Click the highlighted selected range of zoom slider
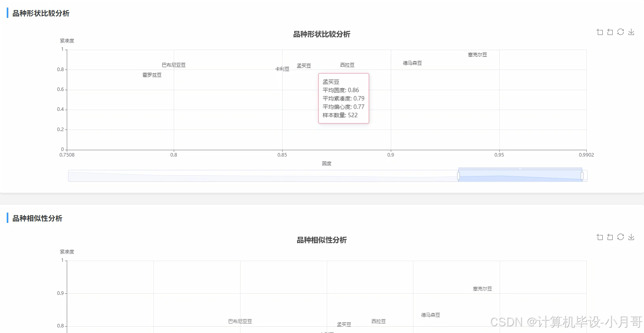Viewport: 644px width, 333px height. (x=520, y=176)
